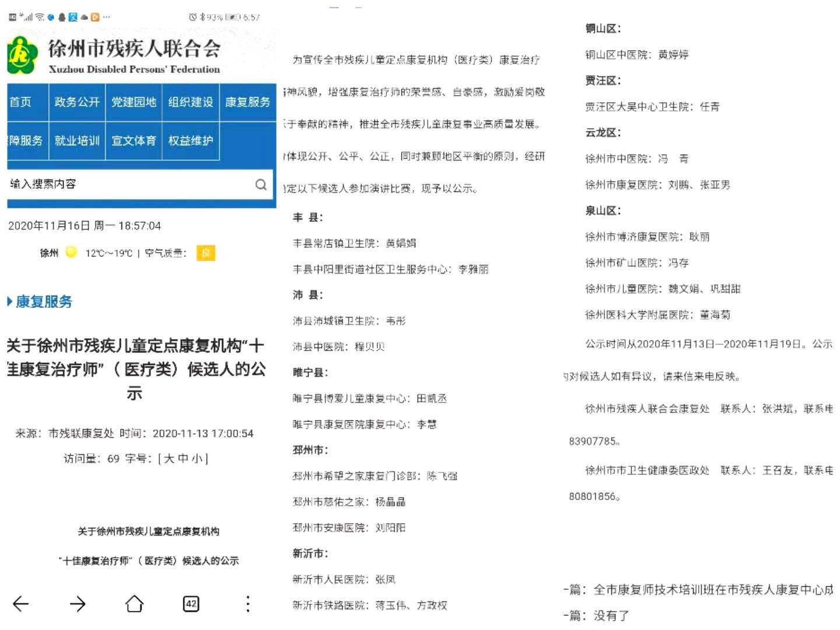This screenshot has height=630, width=840.
Task: Tap the Wi-Fi icon in the status bar
Action: coord(40,17)
